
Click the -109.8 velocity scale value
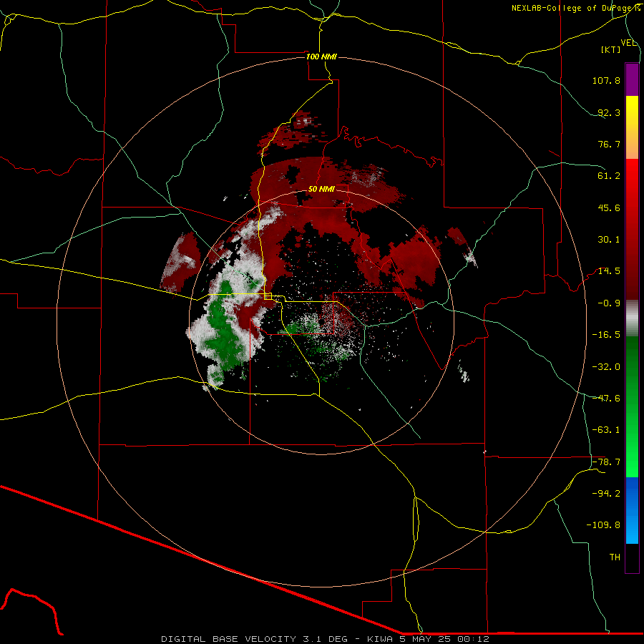coord(603,525)
